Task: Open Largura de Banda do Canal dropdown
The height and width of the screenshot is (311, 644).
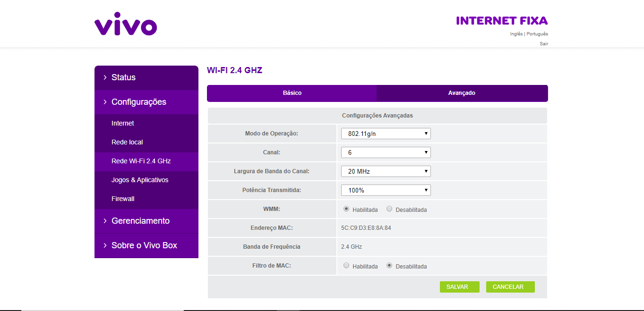Action: click(386, 171)
